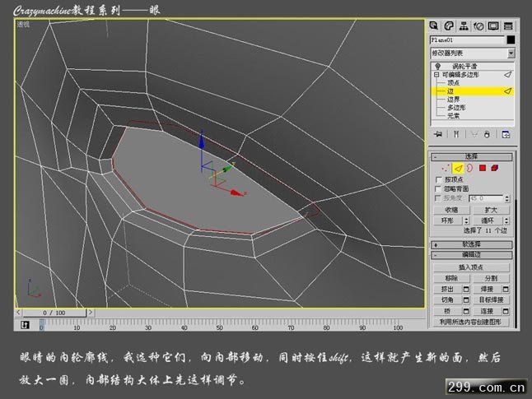This screenshot has width=532, height=399.
Task: Enable the 忽略背面 checkbox
Action: tap(438, 189)
